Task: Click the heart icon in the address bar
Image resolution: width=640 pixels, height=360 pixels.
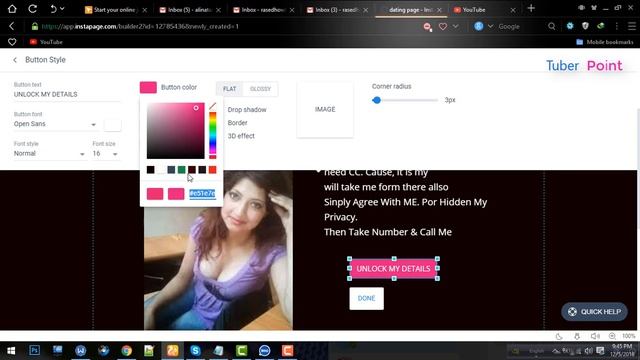Action: 442,26
